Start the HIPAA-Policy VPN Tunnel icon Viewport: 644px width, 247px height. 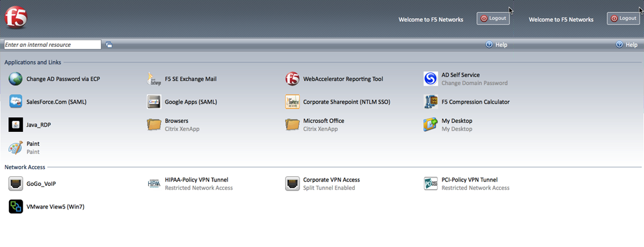[154, 184]
